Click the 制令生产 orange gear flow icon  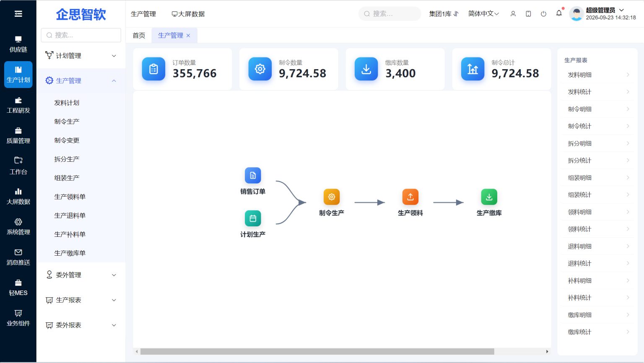pos(332,197)
